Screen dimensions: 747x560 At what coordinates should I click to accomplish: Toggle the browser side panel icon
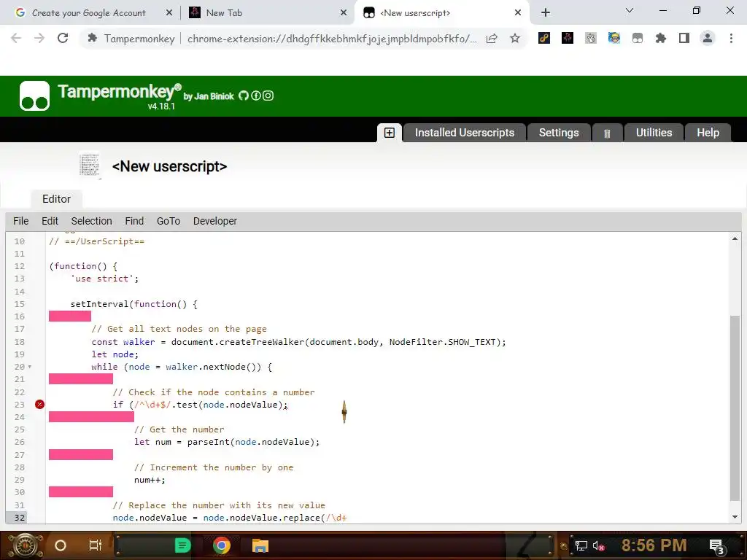tap(684, 38)
